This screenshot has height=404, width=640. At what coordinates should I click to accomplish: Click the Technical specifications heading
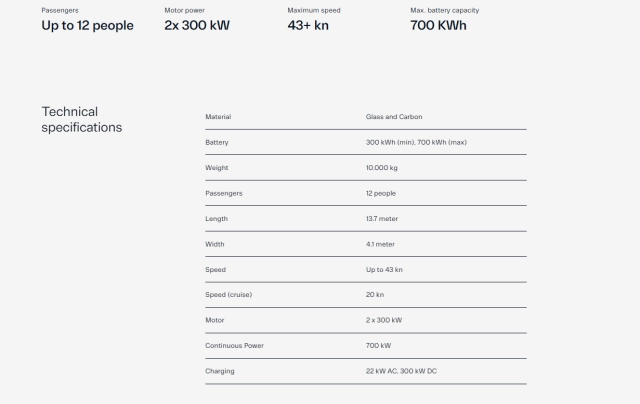click(x=82, y=119)
